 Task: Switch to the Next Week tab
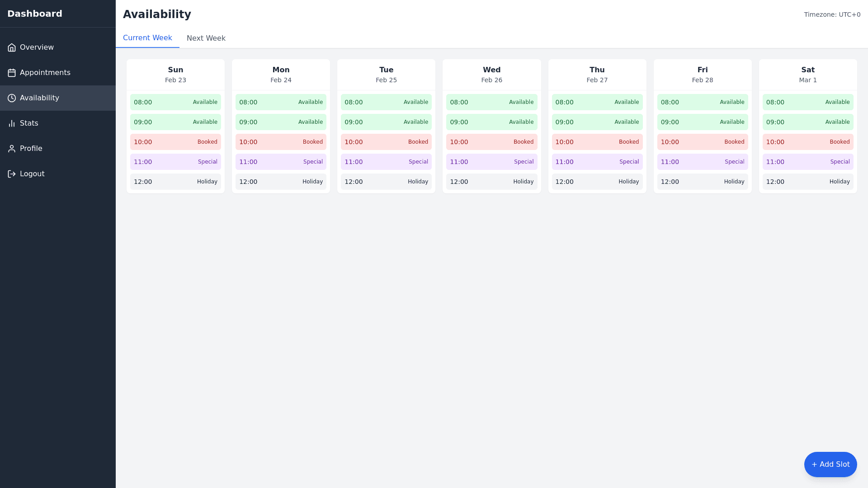point(206,38)
